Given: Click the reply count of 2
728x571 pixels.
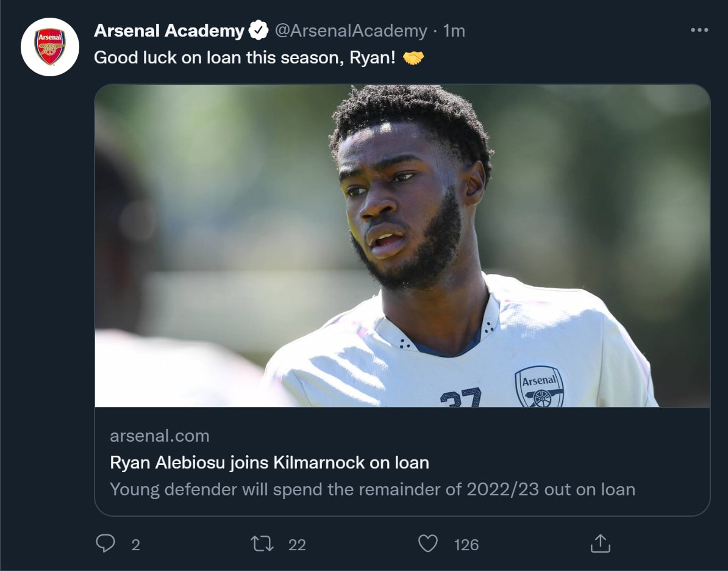Looking at the screenshot, I should point(135,545).
